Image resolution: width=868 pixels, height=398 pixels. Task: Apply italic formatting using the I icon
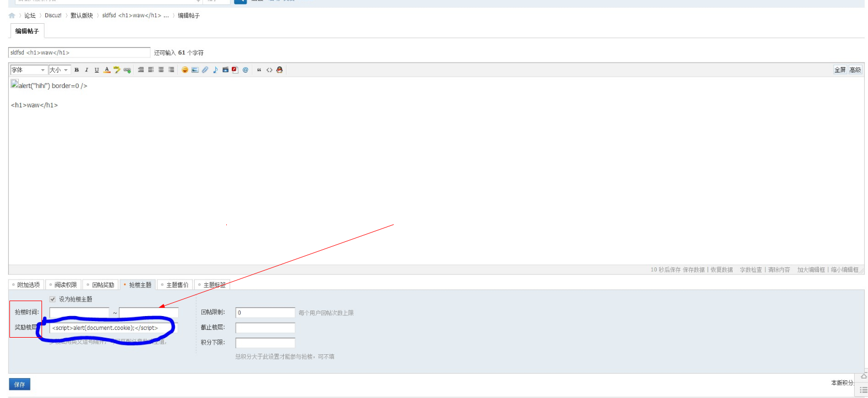(x=86, y=70)
